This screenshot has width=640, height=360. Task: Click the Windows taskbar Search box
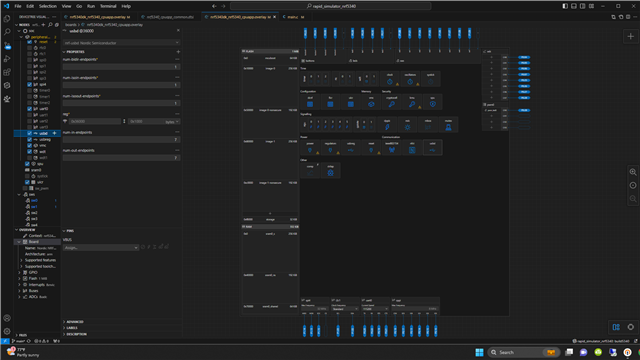[523, 352]
